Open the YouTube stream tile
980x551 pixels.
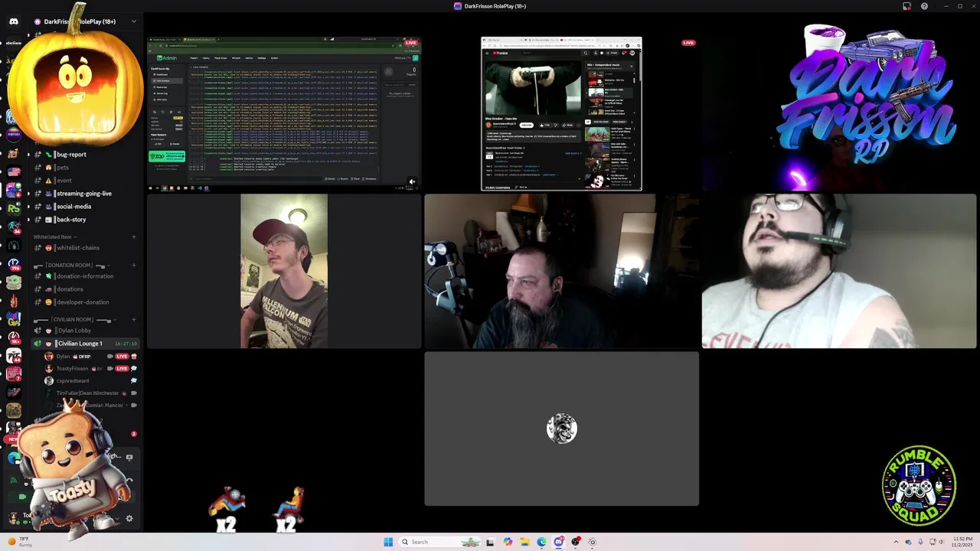tap(561, 113)
